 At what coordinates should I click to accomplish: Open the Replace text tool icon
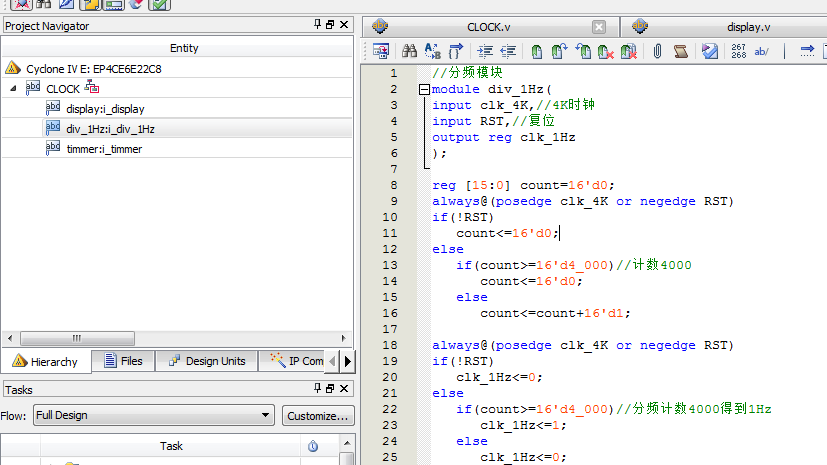(432, 51)
